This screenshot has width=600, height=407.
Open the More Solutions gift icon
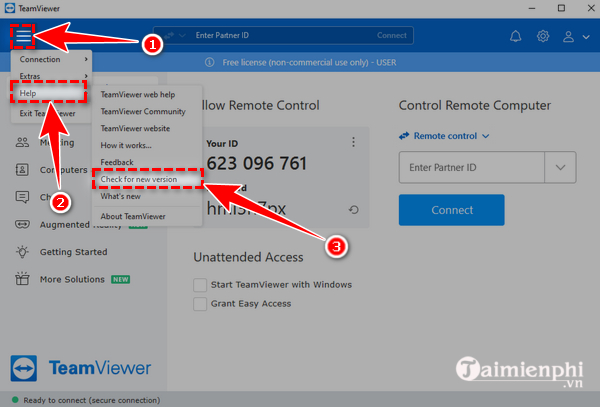[22, 279]
